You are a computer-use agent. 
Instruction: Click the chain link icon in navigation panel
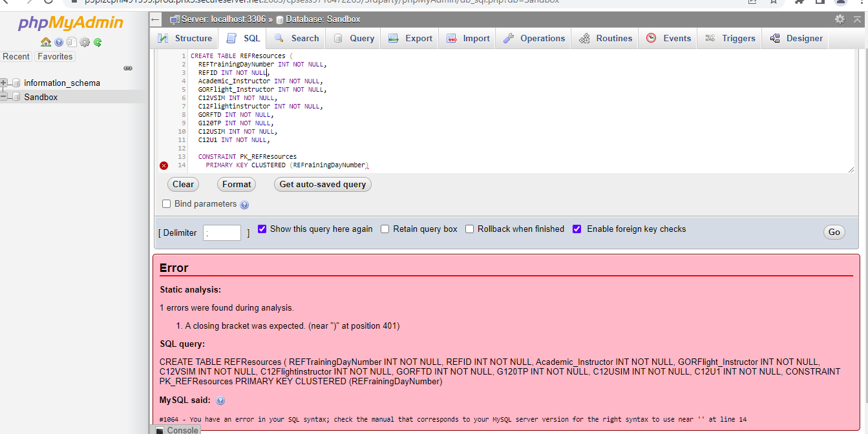[x=128, y=68]
